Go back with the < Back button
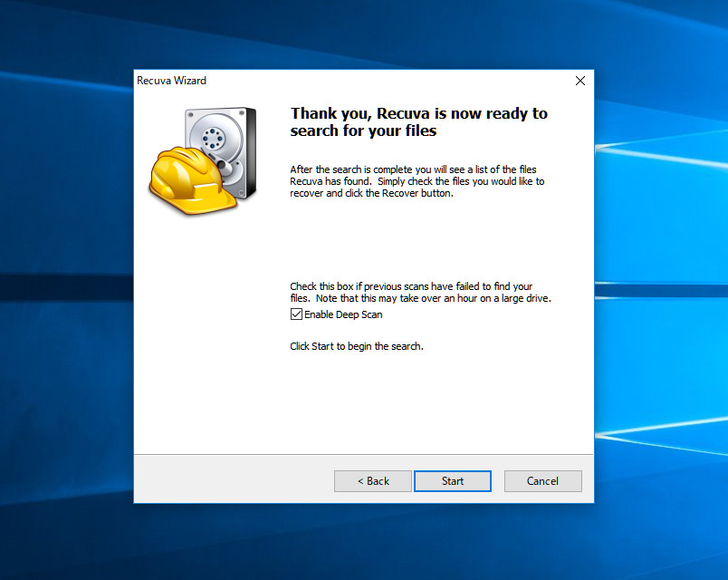 click(373, 481)
